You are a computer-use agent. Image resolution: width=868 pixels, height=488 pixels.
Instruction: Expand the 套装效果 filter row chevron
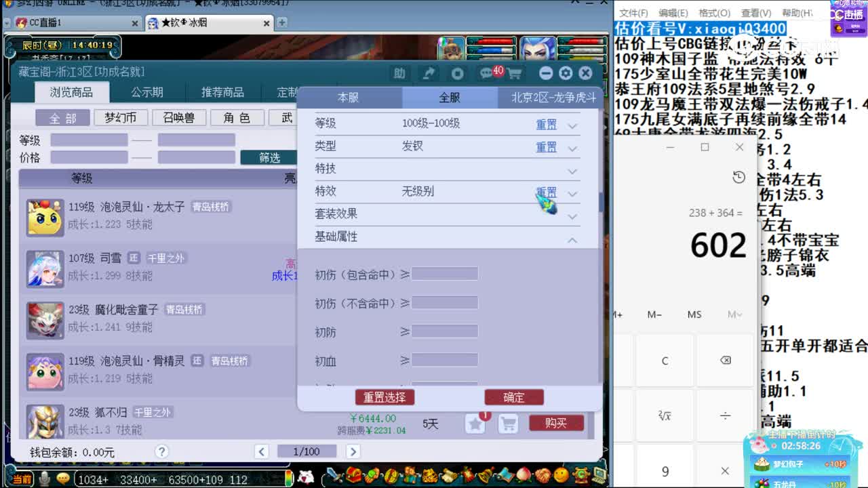[x=572, y=217]
